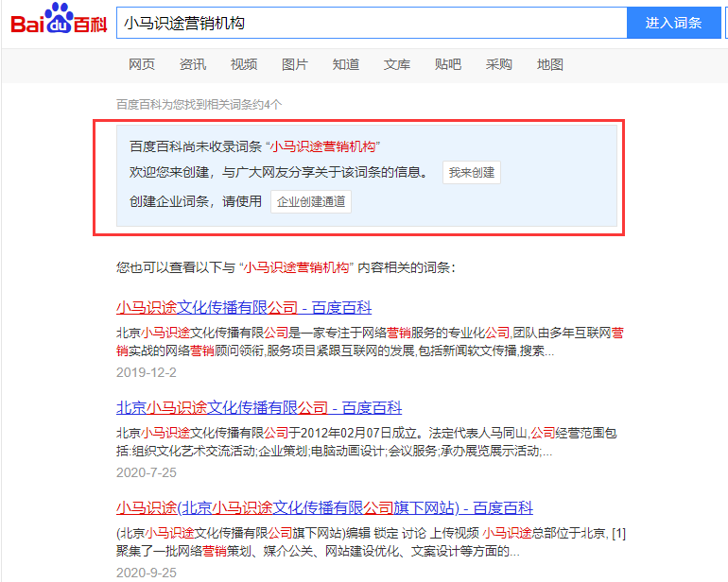This screenshot has height=582, width=728.
Task: Click the first result's description snippet
Action: 370,342
